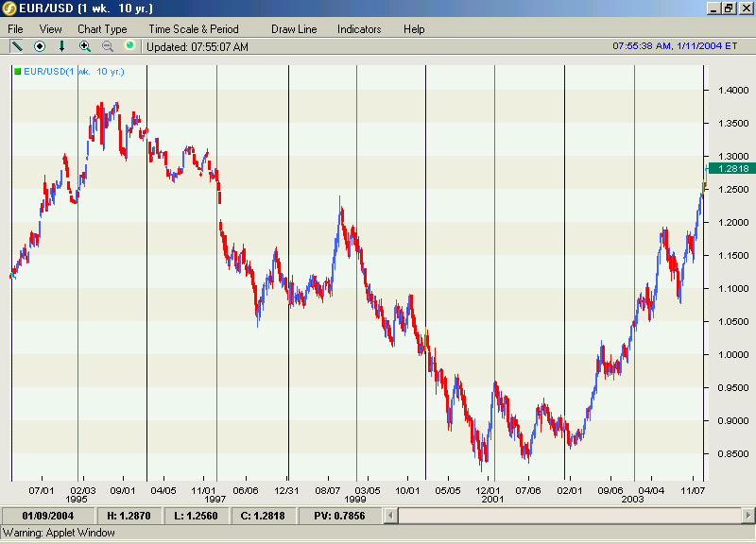This screenshot has width=756, height=544.
Task: Select the down arrow marker tool
Action: [x=61, y=46]
